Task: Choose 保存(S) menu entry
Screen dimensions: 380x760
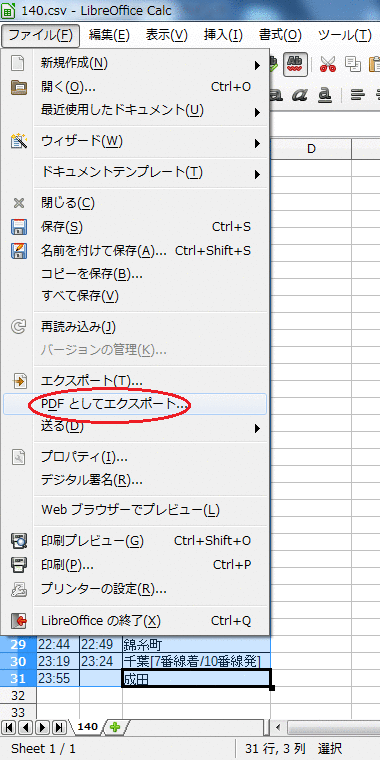Action: pos(135,227)
